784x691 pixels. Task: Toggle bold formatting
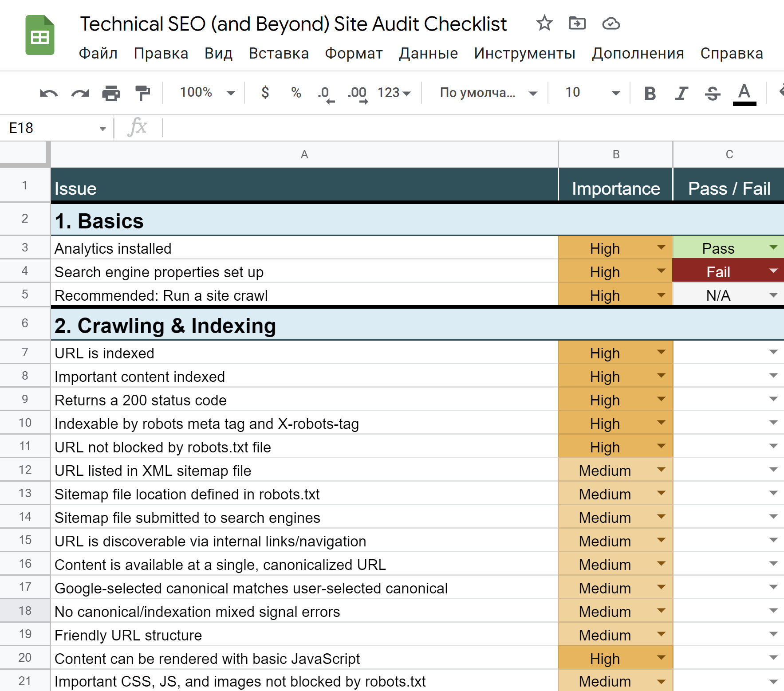[650, 93]
